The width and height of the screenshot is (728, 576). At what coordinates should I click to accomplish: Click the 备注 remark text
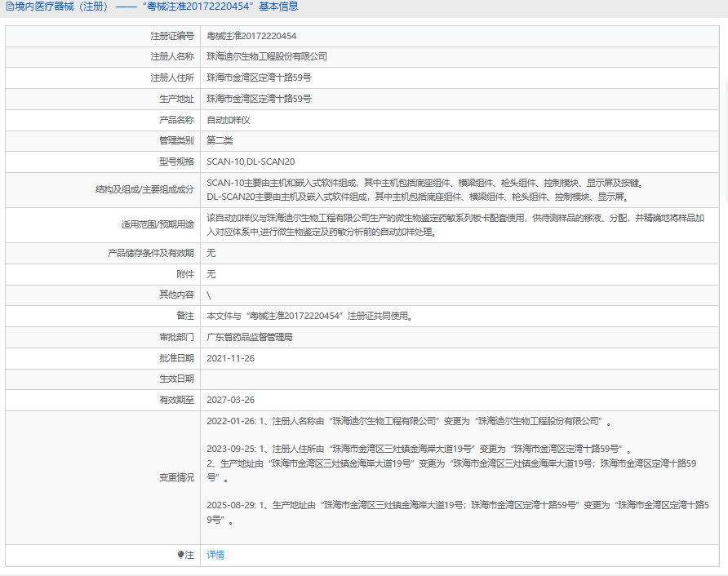coord(309,316)
